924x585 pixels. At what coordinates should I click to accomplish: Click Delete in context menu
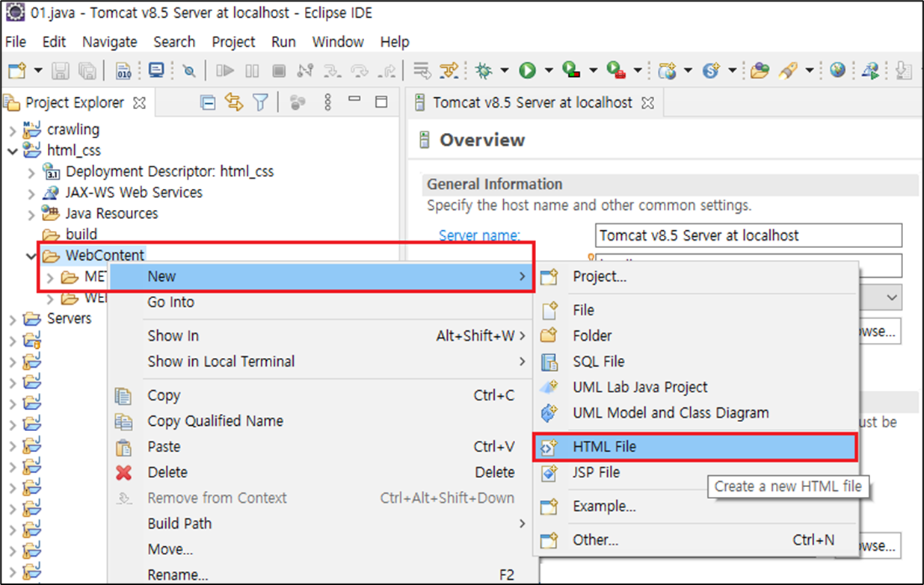[320, 473]
